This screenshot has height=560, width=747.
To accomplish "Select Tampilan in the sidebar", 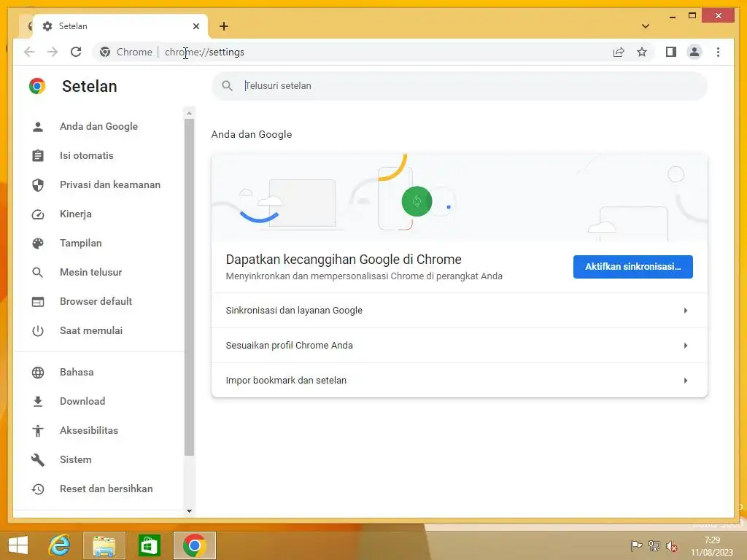I will (80, 244).
